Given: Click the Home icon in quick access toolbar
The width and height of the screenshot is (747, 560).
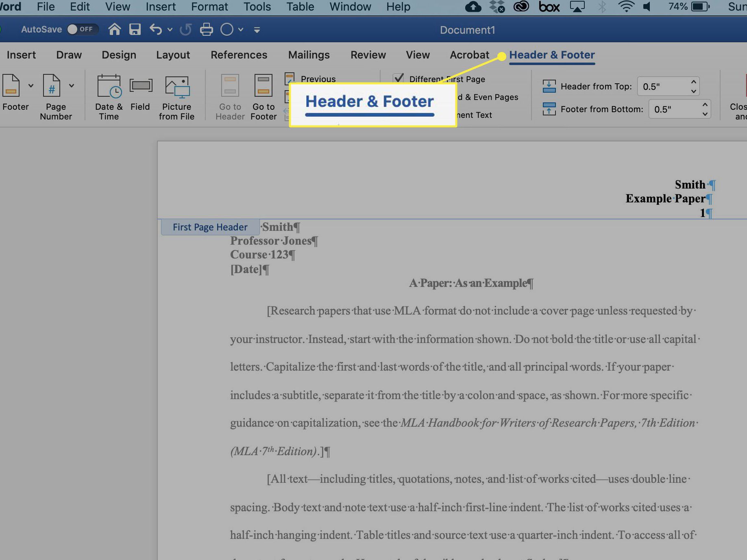Looking at the screenshot, I should pos(115,29).
